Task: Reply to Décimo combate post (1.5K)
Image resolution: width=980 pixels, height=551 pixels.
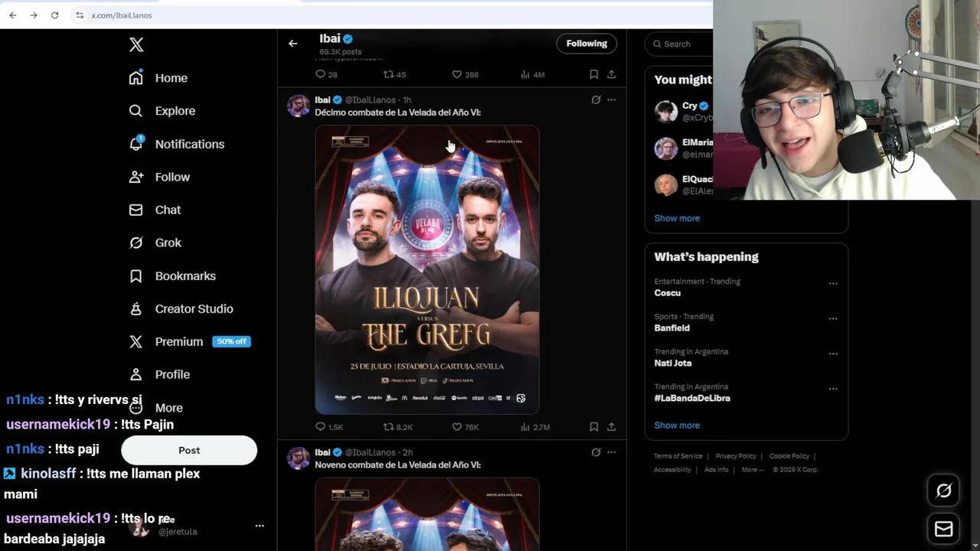Action: click(329, 427)
